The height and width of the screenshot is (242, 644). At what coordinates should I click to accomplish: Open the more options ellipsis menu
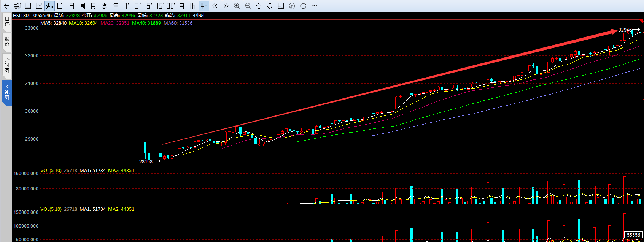[314, 6]
